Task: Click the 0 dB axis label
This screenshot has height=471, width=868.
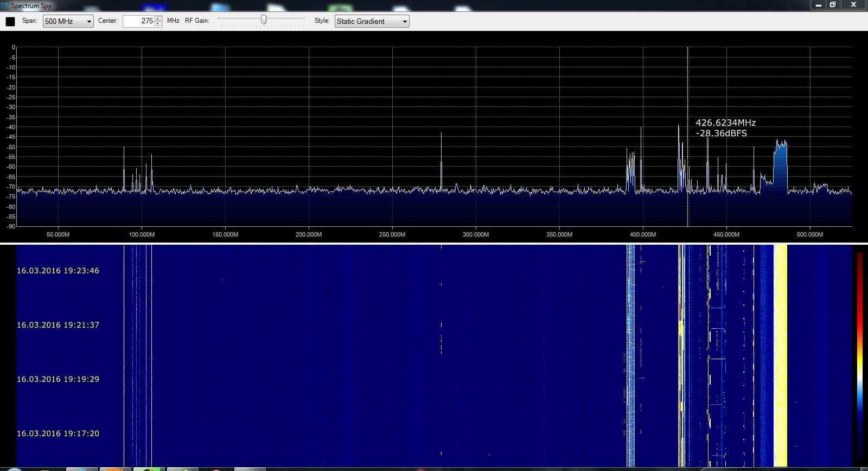Action: (14, 48)
